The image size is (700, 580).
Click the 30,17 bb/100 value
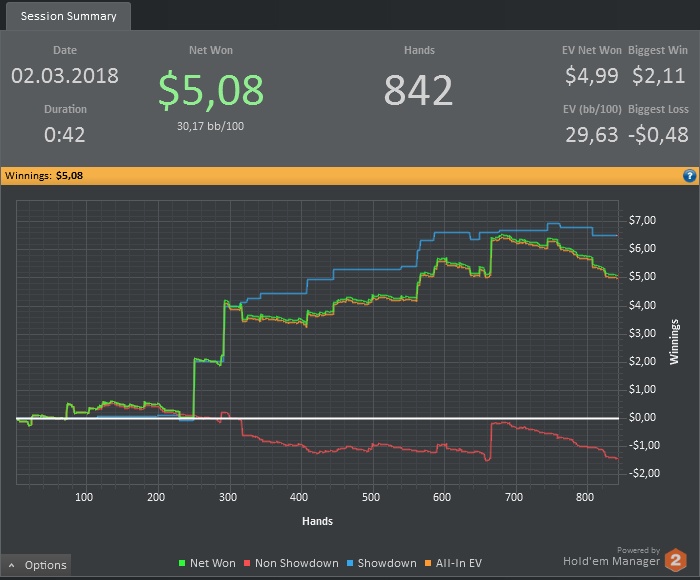[x=211, y=126]
